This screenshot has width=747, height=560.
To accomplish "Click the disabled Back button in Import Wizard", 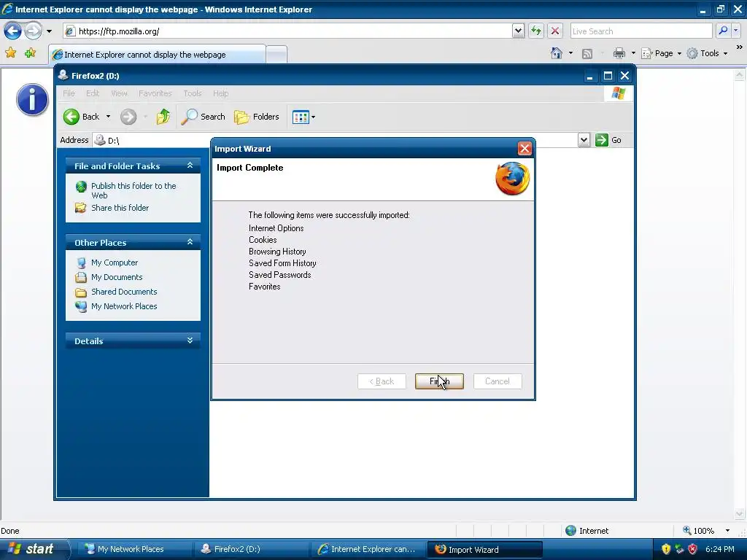I will point(382,381).
